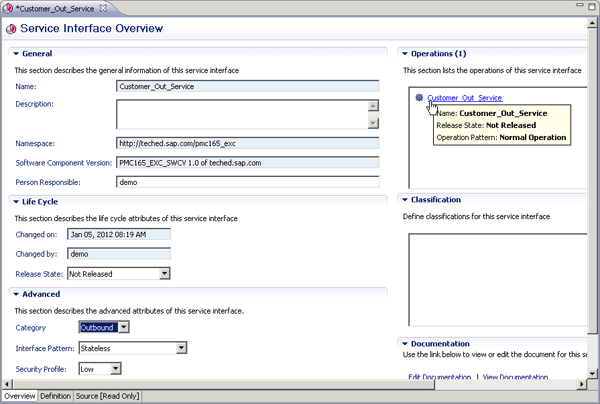
Task: Collapse the Operations (1) section
Action: [x=405, y=54]
